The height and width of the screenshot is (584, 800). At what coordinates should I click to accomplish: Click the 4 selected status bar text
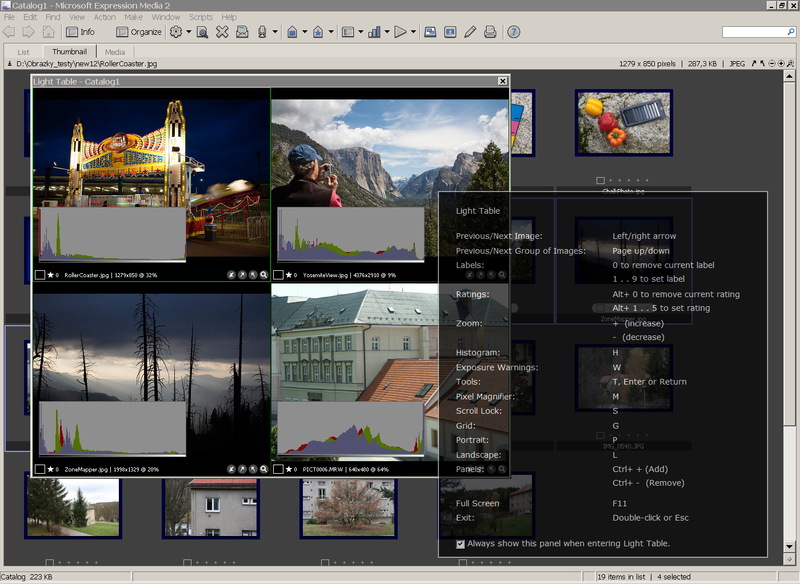tap(673, 577)
